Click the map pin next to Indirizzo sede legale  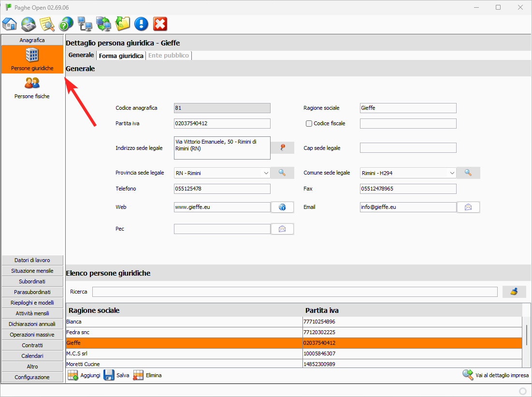pos(283,148)
